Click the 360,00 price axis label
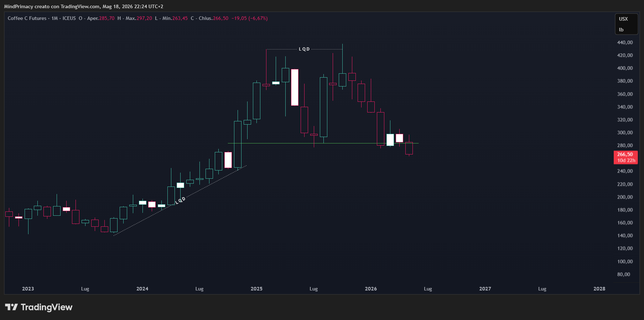Viewport: 644px width, 320px height. tap(625, 94)
